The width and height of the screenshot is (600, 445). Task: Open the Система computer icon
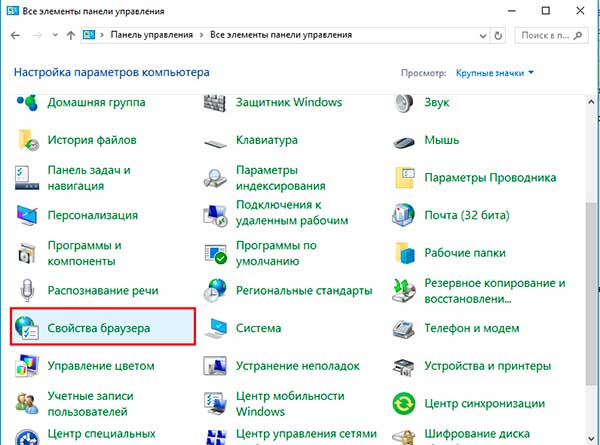pyautogui.click(x=216, y=328)
